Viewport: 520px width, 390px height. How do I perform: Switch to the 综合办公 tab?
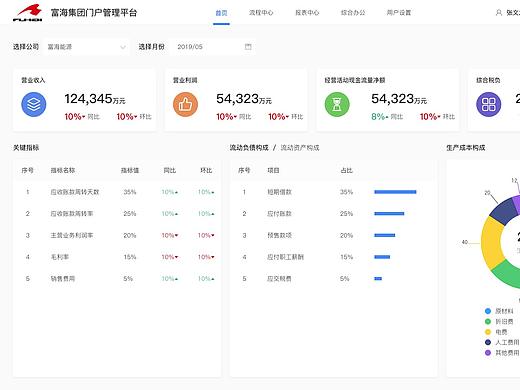353,13
